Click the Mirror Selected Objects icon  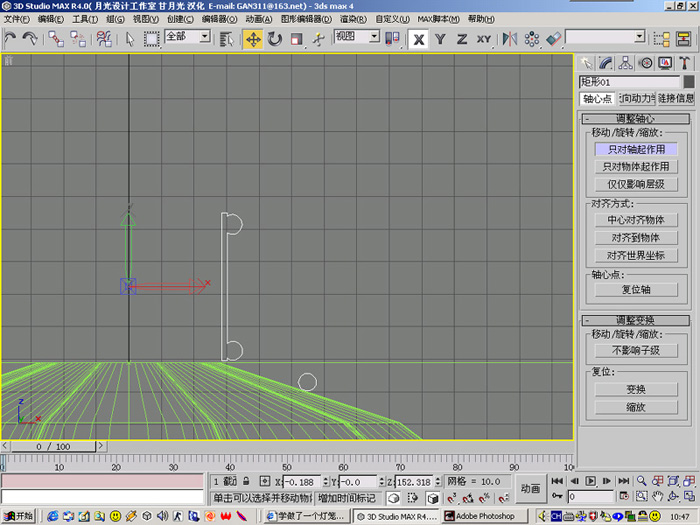[x=509, y=39]
